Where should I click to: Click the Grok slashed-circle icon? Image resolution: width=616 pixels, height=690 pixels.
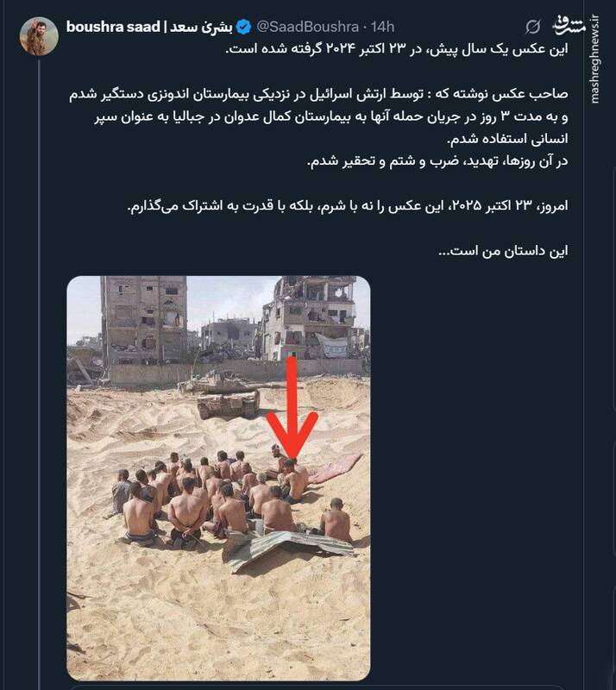(x=533, y=28)
